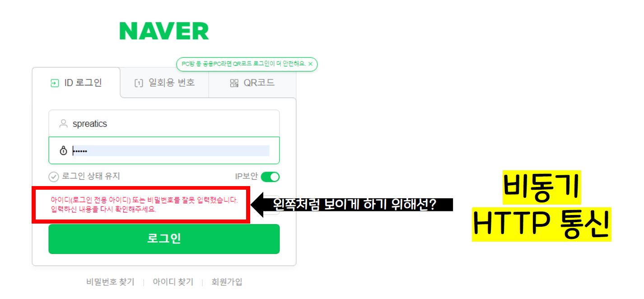Open the 아이디 찾기 link

pos(173,282)
